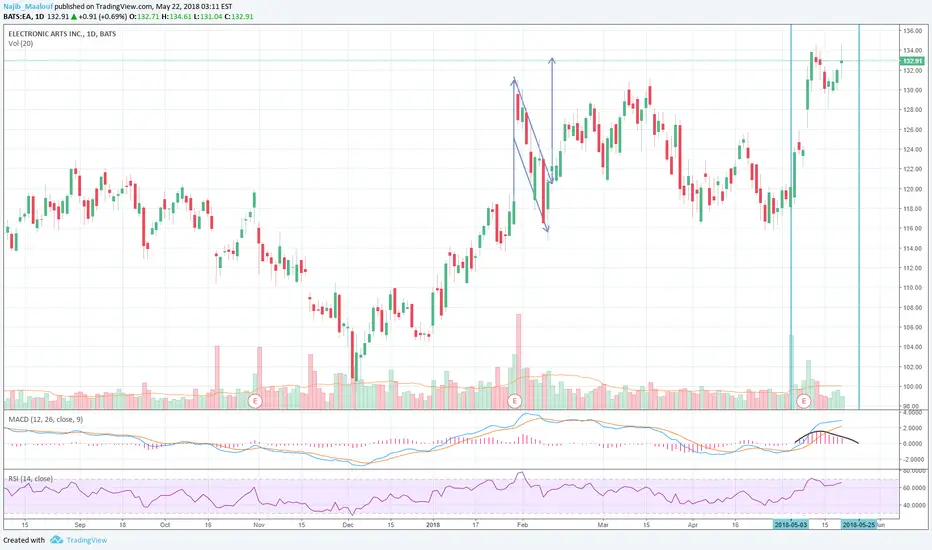Screen dimensions: 932x550
Task: Click the -2.0000 MACD axis label
Action: [x=912, y=460]
